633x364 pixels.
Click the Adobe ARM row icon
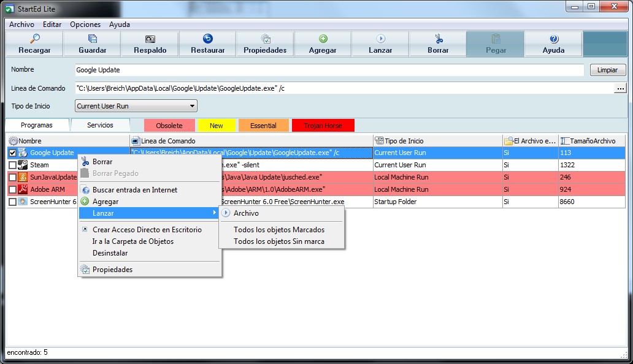(x=23, y=189)
